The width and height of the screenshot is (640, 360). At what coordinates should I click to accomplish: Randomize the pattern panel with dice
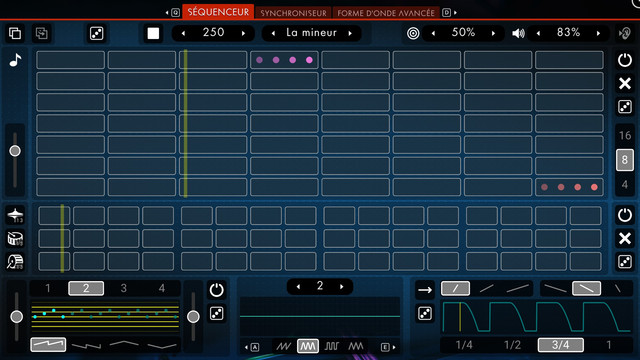click(x=216, y=313)
